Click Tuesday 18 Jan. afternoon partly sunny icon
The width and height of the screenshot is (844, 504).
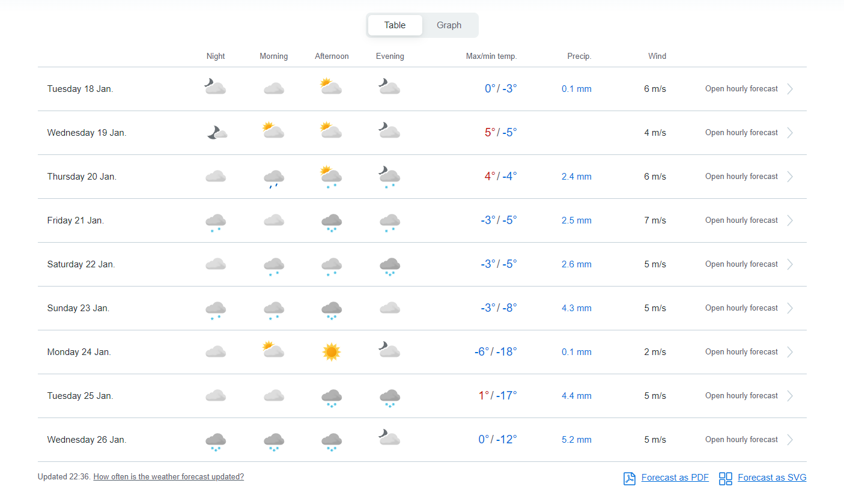330,88
